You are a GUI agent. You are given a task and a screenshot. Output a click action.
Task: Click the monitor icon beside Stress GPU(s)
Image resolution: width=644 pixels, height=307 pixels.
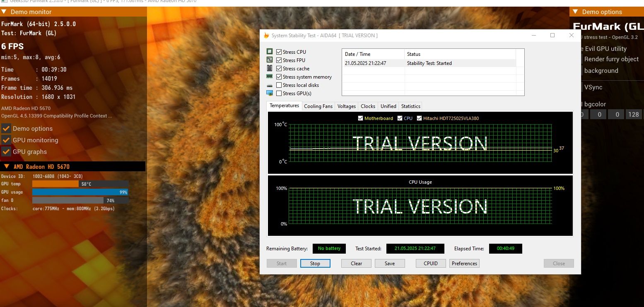click(x=270, y=93)
